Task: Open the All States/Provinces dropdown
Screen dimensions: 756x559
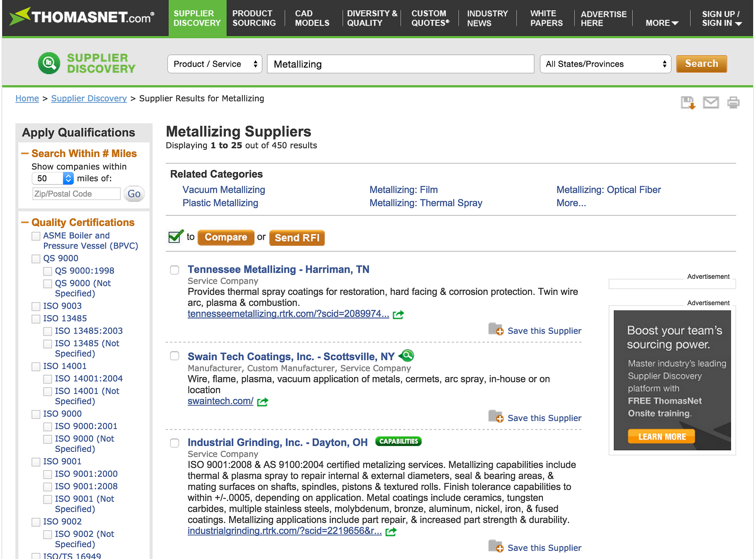Action: coord(606,64)
